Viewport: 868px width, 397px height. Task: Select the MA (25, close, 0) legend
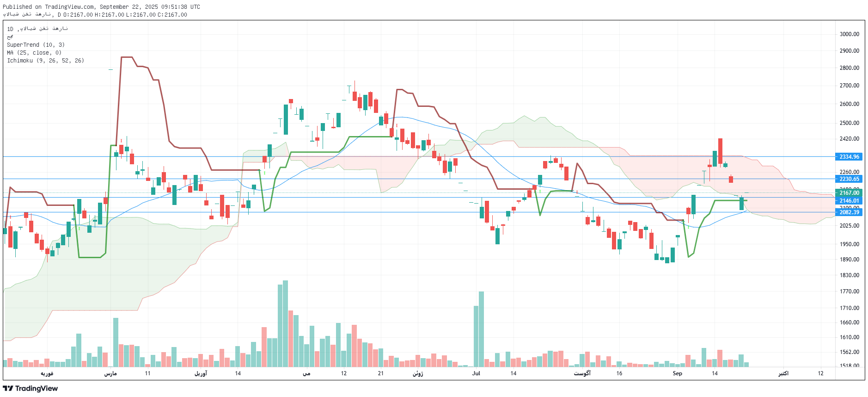(34, 53)
